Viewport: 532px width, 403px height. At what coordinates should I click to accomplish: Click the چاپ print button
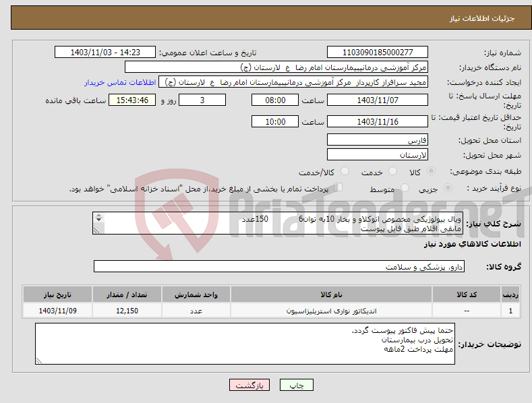point(296,385)
